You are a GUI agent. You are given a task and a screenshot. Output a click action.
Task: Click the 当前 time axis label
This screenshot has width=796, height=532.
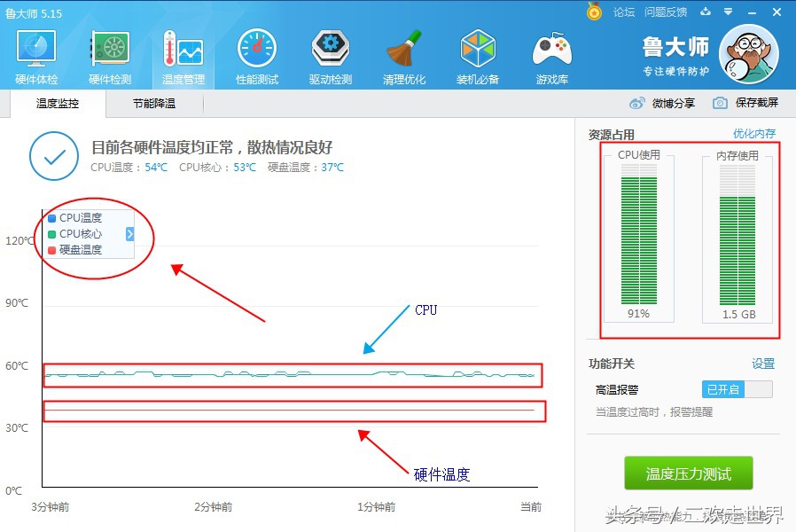click(531, 506)
